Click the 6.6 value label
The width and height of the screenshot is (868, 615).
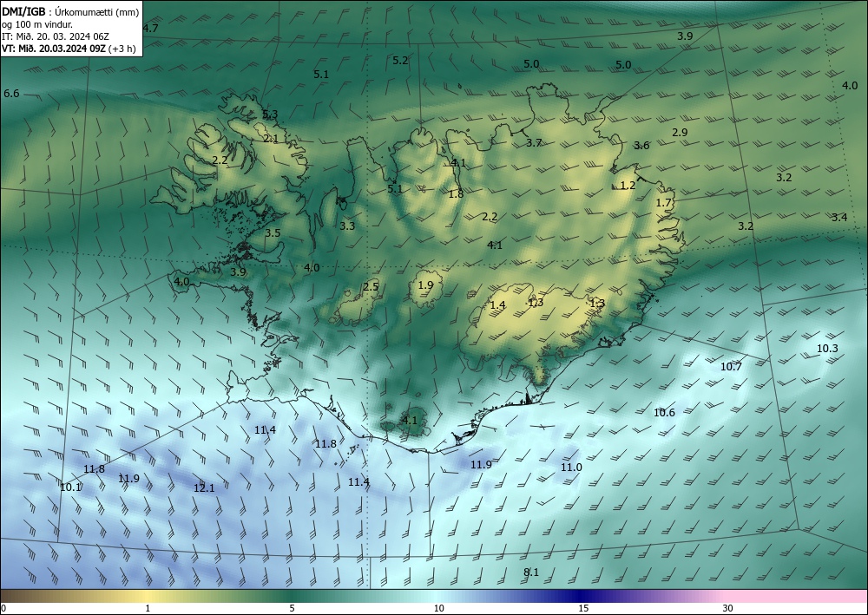coord(11,94)
